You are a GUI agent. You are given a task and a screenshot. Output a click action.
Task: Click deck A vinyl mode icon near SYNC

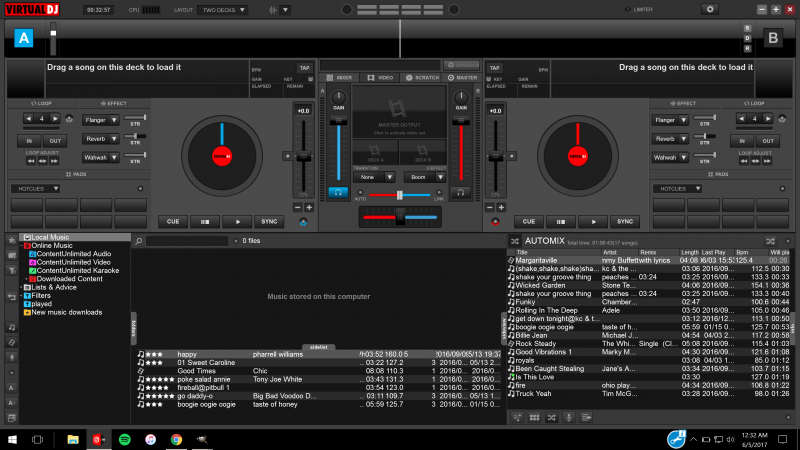click(303, 222)
